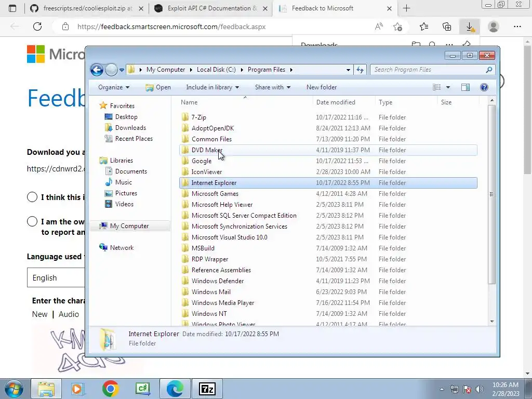Image resolution: width=532 pixels, height=399 pixels.
Task: Click the Change your view icon
Action: click(x=436, y=87)
